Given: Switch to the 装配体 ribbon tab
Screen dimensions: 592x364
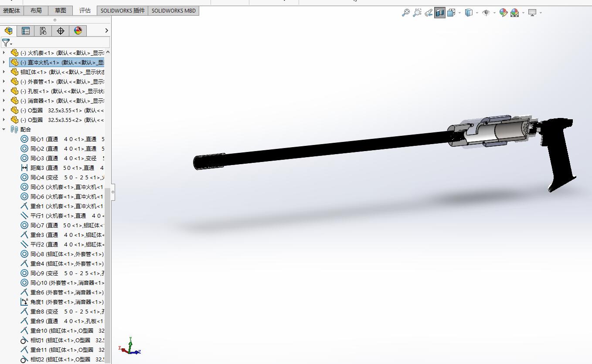Looking at the screenshot, I should 12,10.
